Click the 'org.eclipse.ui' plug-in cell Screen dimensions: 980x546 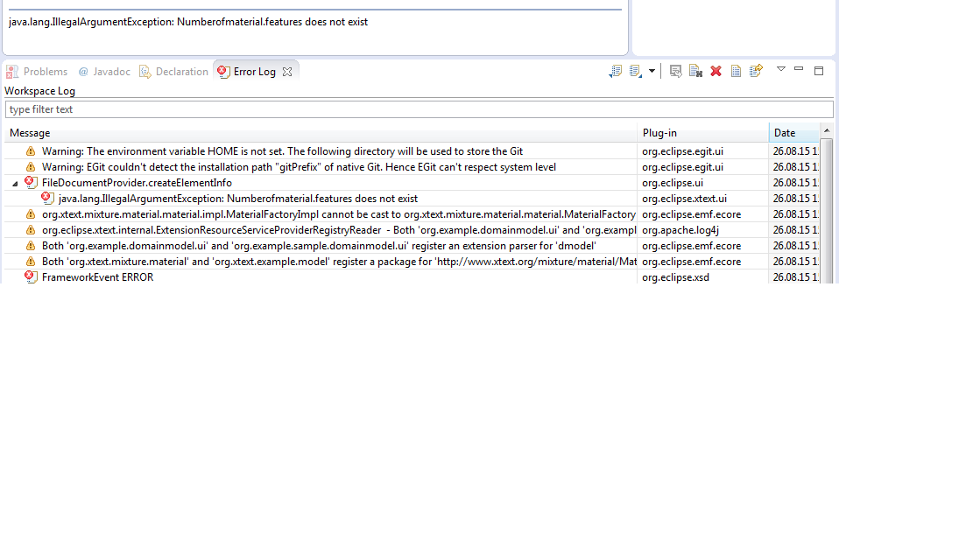673,183
